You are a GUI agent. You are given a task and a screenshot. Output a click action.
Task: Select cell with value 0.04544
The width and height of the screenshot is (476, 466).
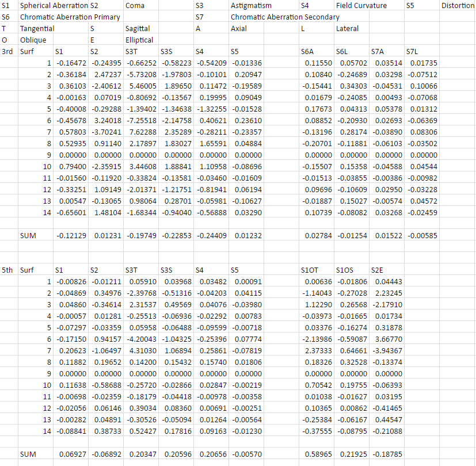(x=422, y=167)
